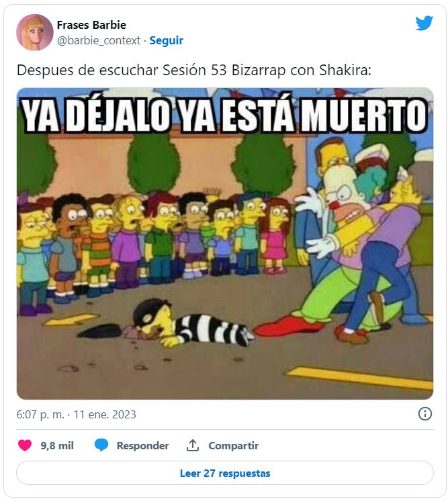Screen dimensions: 448x501
Task: Click the Twitter bird logo
Action: coord(424,24)
